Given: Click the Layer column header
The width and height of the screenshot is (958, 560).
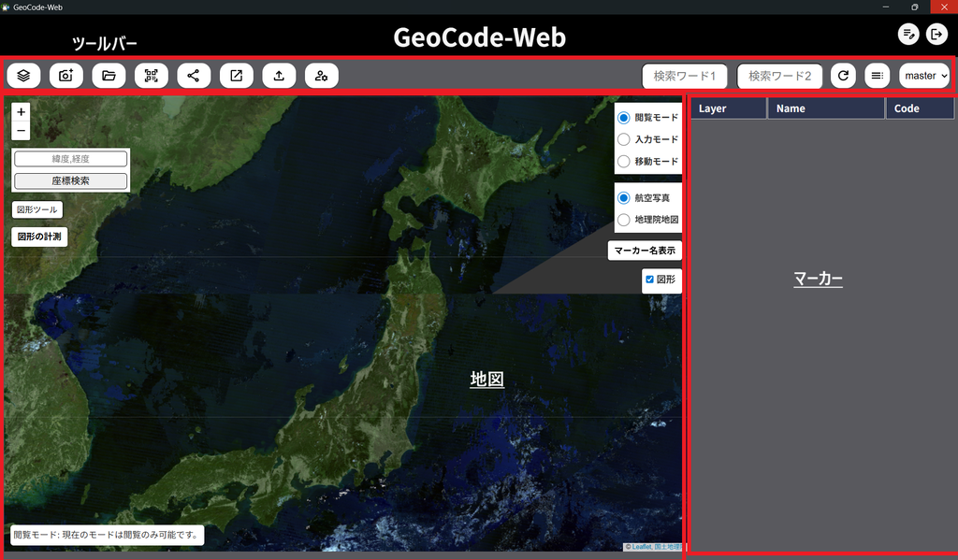Looking at the screenshot, I should pos(729,108).
